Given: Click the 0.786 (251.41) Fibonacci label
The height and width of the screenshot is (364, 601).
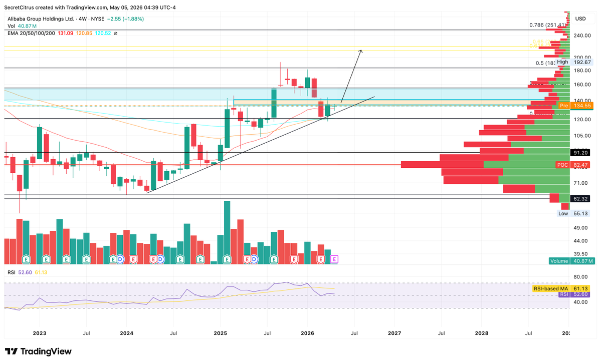Looking at the screenshot, I should tap(548, 25).
